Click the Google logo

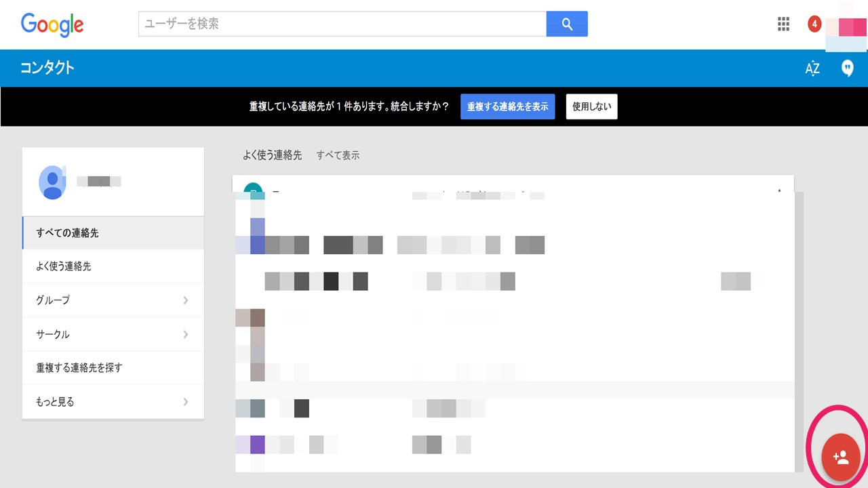52,24
